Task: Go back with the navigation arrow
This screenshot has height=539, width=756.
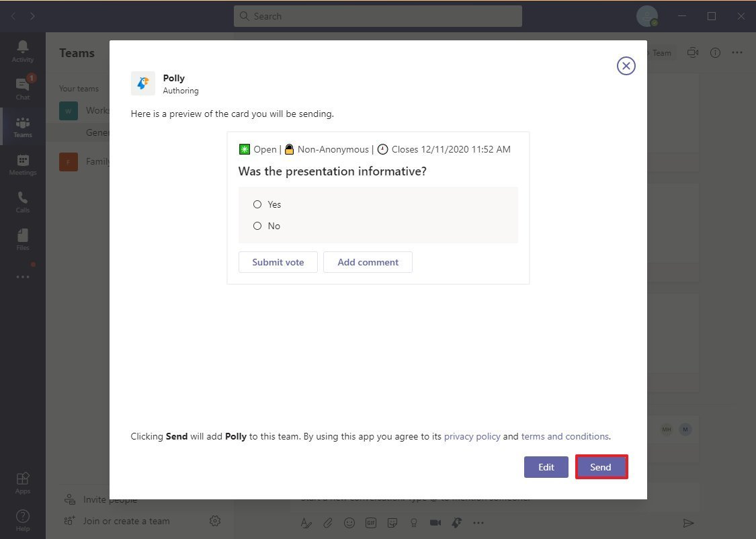Action: pos(13,16)
